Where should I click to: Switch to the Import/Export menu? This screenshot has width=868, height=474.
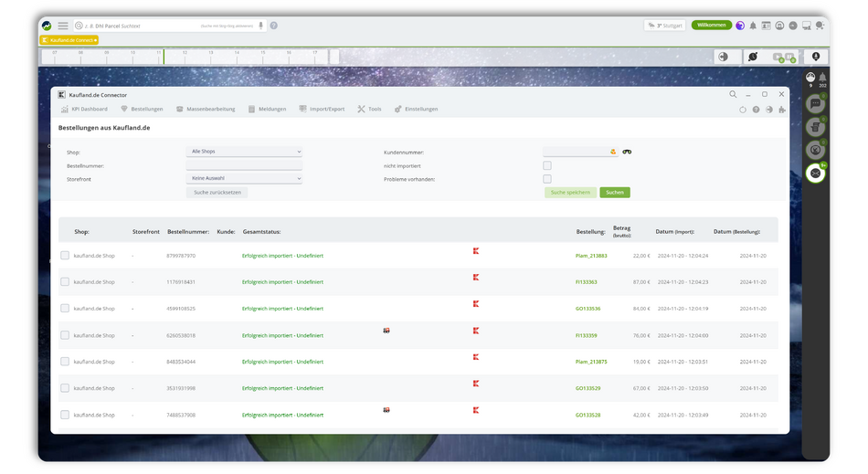322,109
